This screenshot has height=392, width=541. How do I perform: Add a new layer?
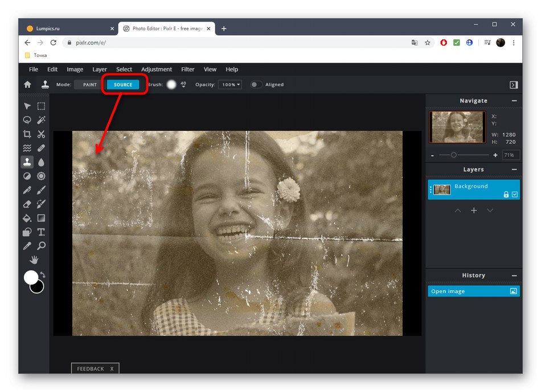pyautogui.click(x=474, y=211)
